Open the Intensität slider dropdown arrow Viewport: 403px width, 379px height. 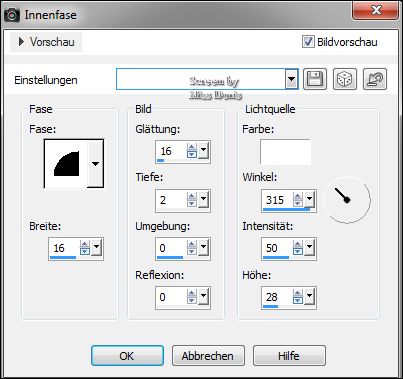click(x=309, y=247)
